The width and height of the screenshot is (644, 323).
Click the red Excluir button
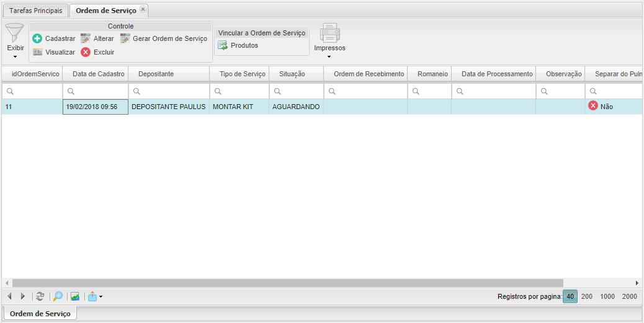coord(98,52)
